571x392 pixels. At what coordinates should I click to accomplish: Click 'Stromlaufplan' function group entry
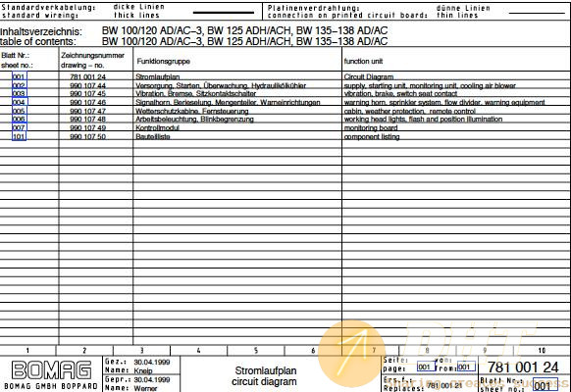point(158,76)
